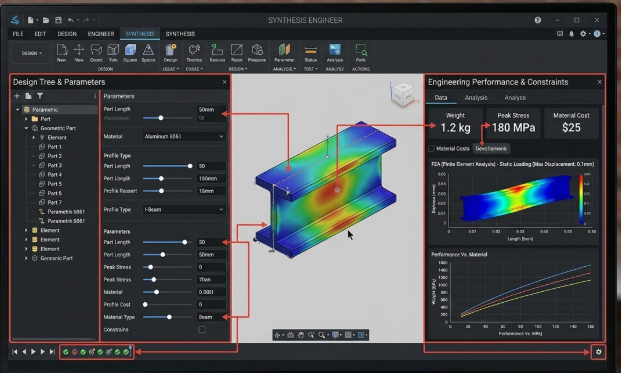621x373 pixels.
Task: Select the hand pan tool in the viewport toolbar
Action: [x=301, y=335]
